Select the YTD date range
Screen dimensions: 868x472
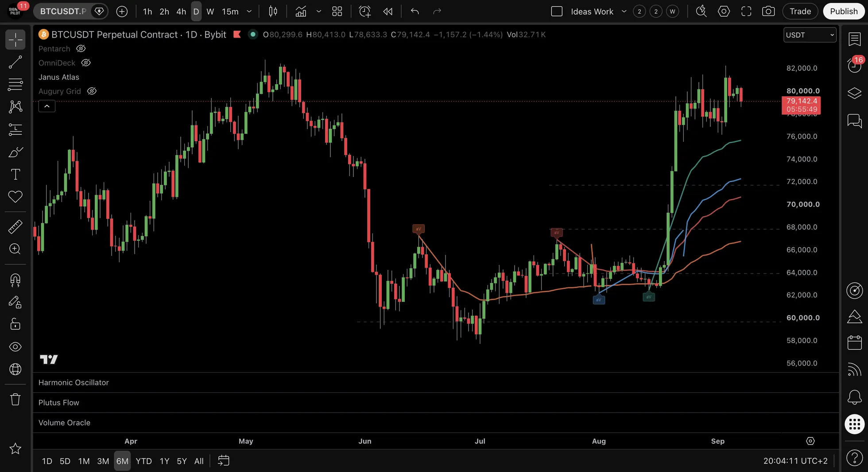143,461
